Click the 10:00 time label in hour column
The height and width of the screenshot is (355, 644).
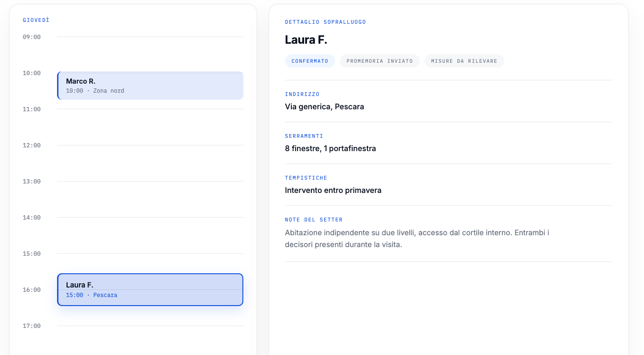point(32,73)
